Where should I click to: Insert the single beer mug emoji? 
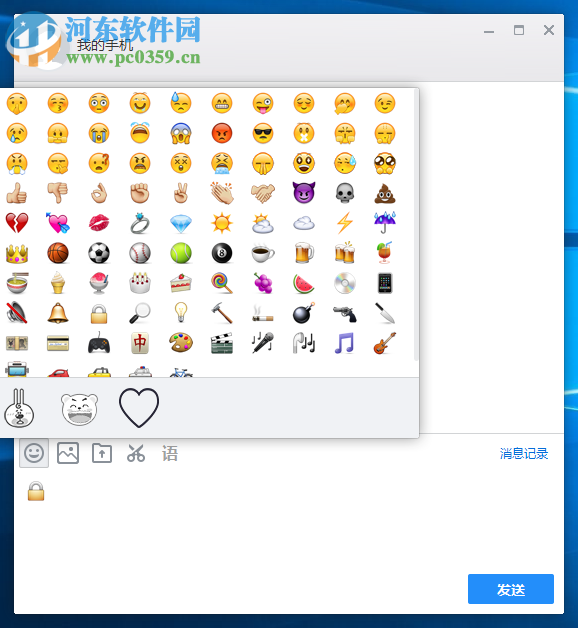304,253
